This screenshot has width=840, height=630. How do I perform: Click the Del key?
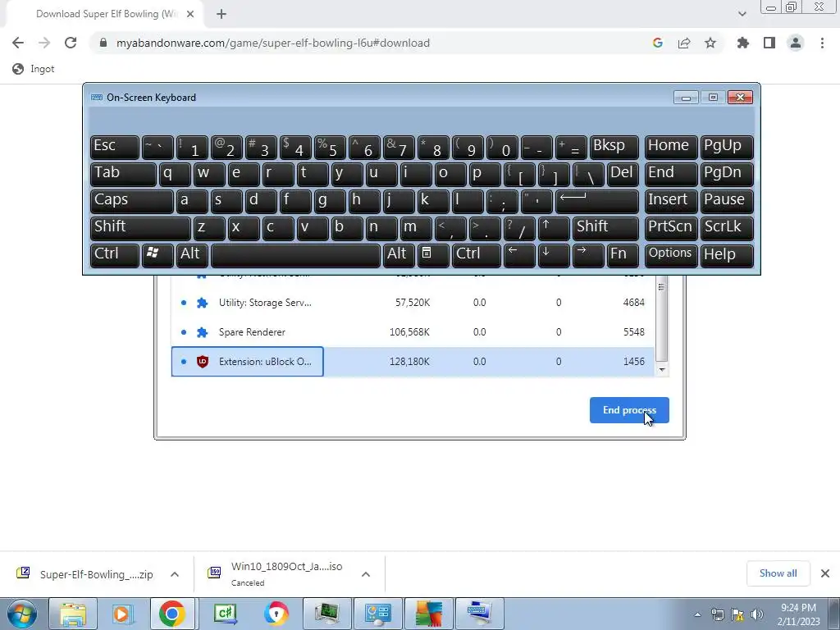(623, 174)
